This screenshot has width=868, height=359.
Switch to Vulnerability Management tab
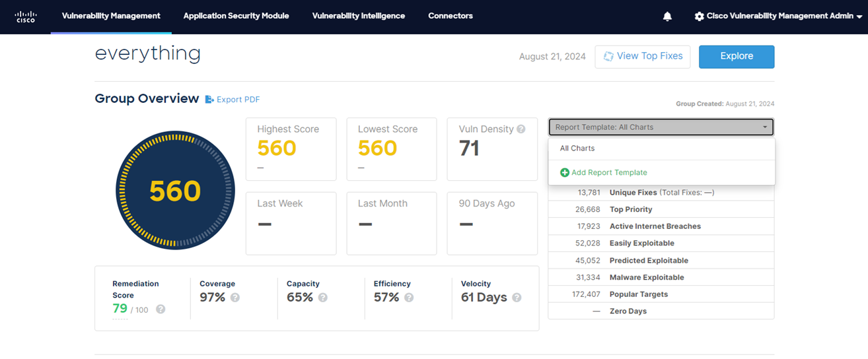click(111, 16)
